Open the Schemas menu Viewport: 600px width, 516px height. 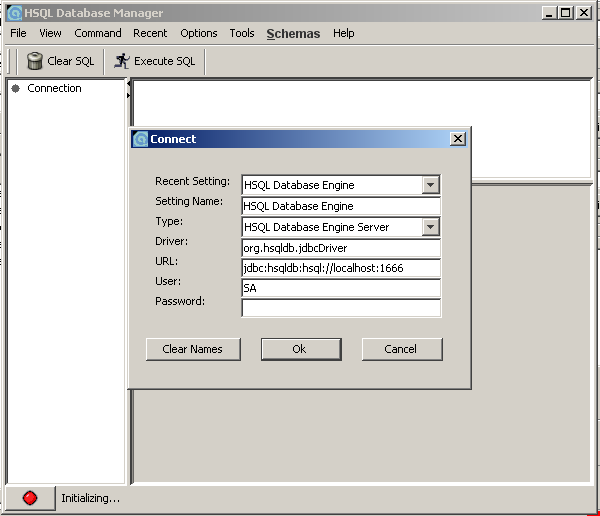click(x=293, y=34)
